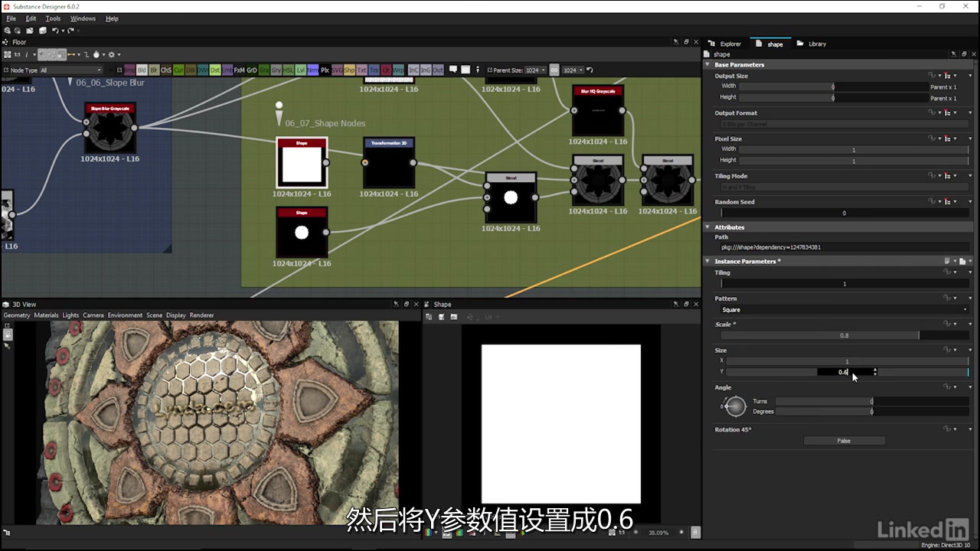Open the Pattern dropdown set to Square

point(844,310)
